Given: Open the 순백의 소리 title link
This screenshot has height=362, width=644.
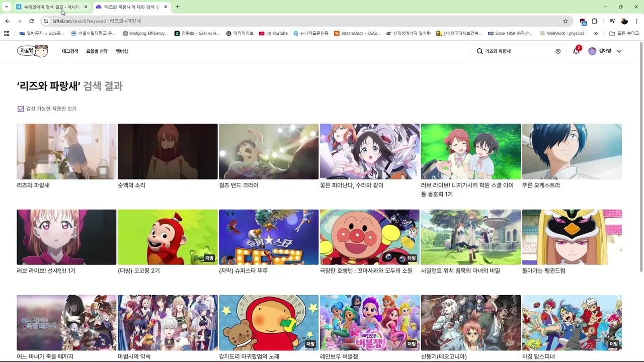Looking at the screenshot, I should click(x=131, y=185).
